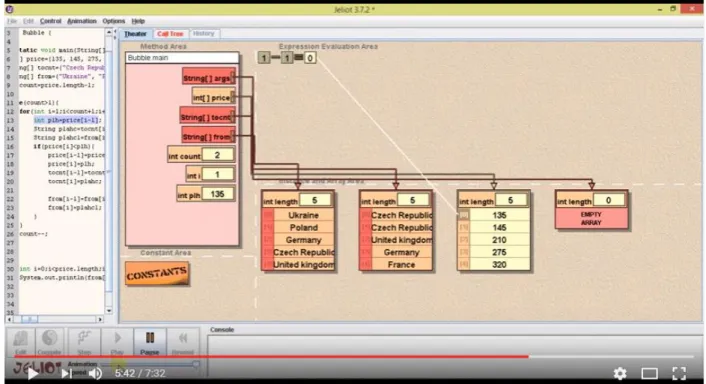
Task: Click the horizontal scrollbar right arrow
Action: tap(100, 319)
